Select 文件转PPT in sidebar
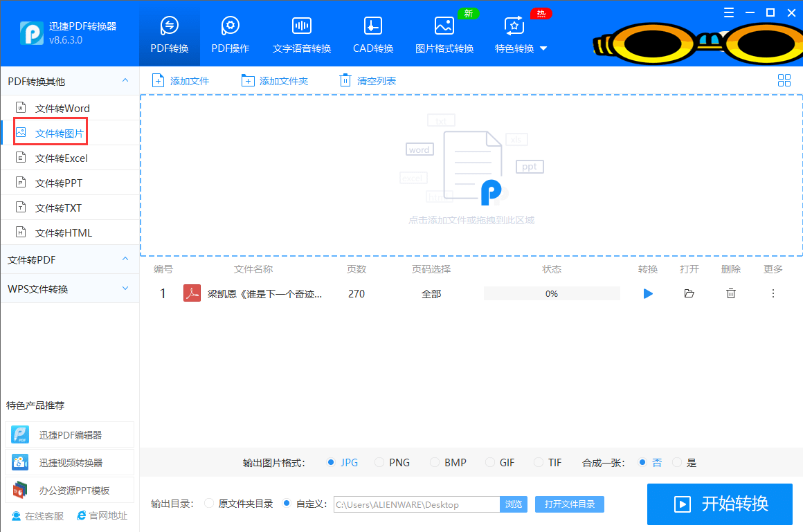 pos(70,183)
